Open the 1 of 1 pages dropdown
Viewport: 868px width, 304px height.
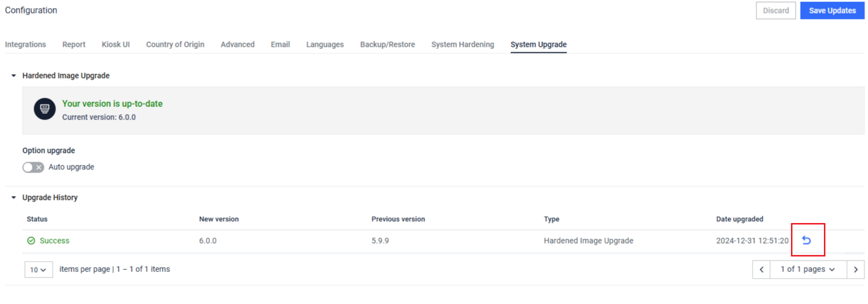(808, 269)
